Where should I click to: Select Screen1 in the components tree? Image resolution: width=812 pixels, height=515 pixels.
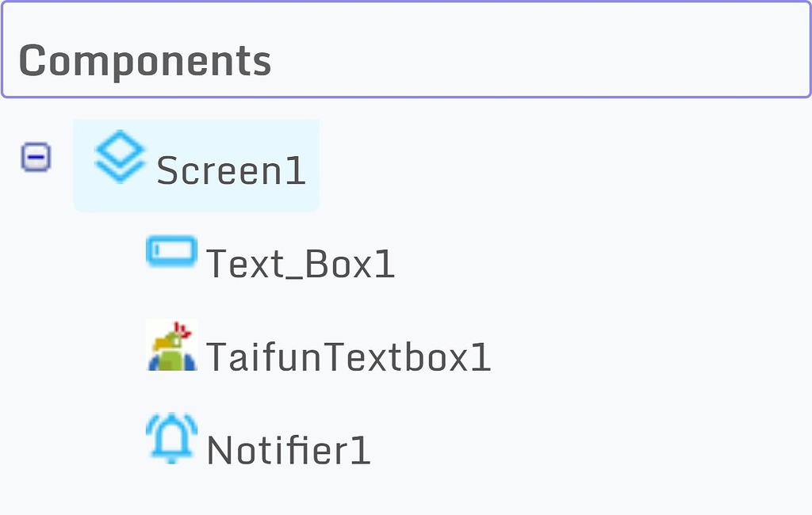point(230,168)
